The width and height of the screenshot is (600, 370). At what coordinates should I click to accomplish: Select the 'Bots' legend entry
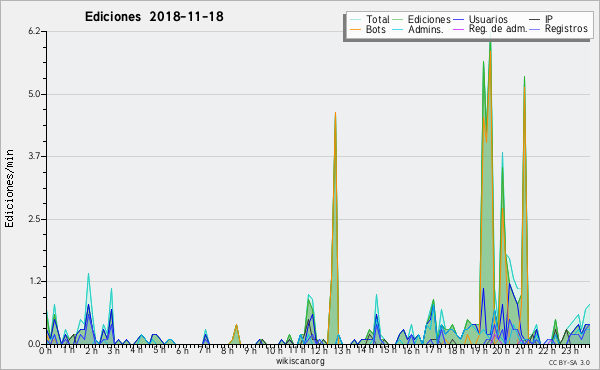[376, 29]
